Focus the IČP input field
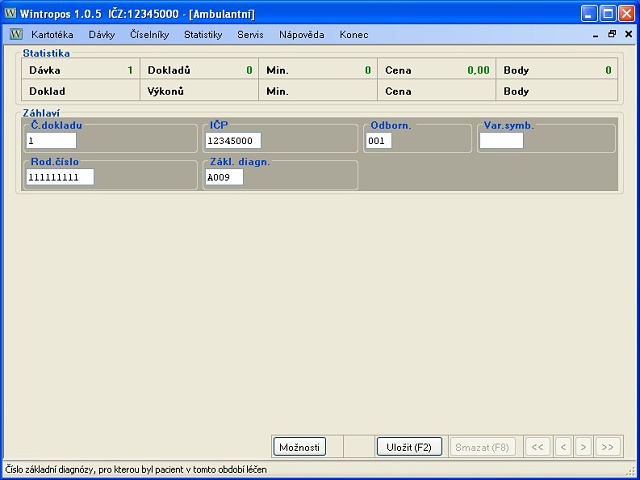 tap(233, 141)
